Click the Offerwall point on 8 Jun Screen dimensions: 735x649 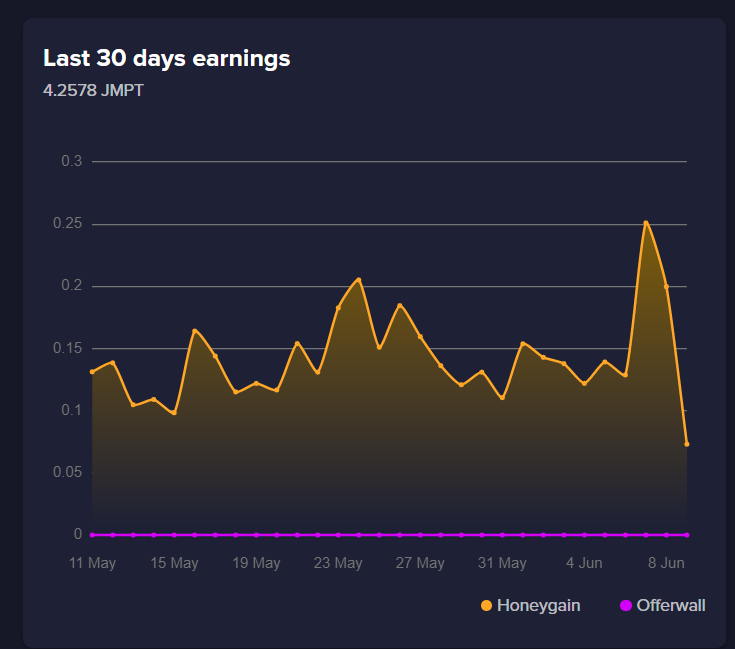pyautogui.click(x=666, y=535)
